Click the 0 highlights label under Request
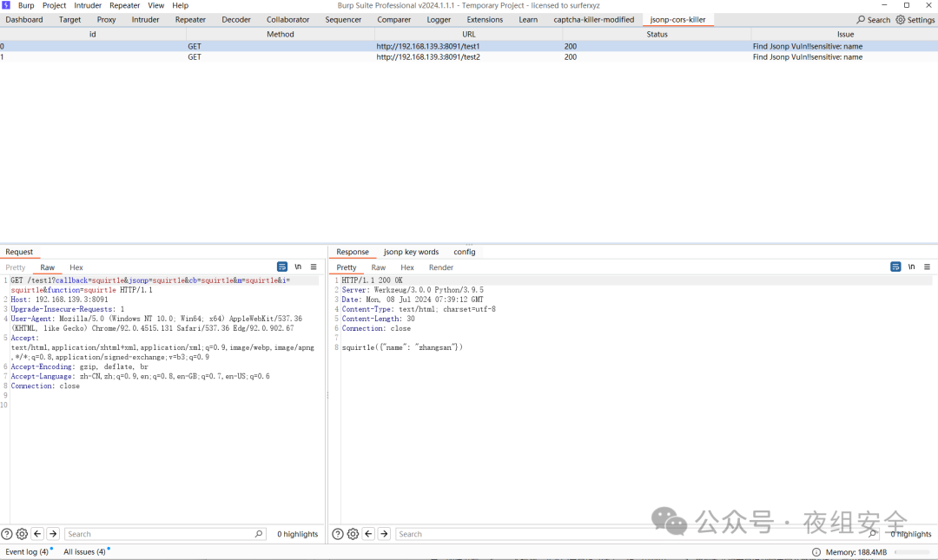 (x=297, y=534)
